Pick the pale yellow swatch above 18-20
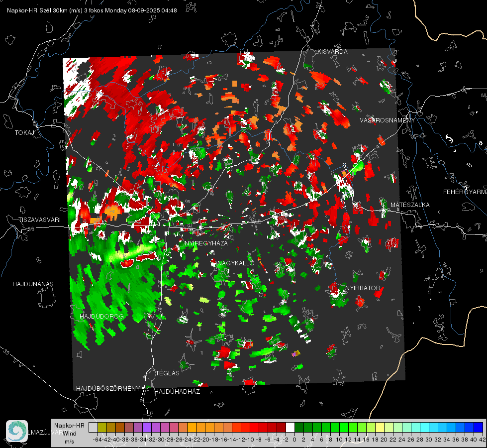This screenshot has height=448, width=487. pyautogui.click(x=380, y=428)
